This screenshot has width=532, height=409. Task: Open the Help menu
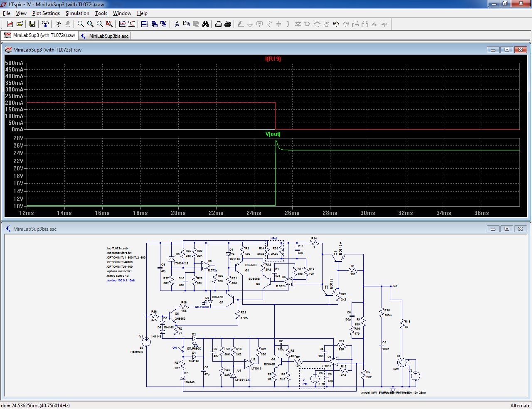(x=142, y=13)
